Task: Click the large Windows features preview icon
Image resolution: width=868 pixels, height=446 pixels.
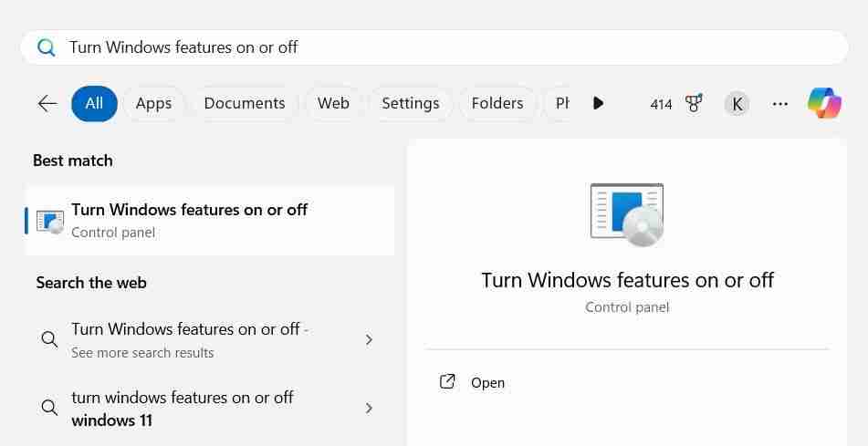Action: pos(627,214)
